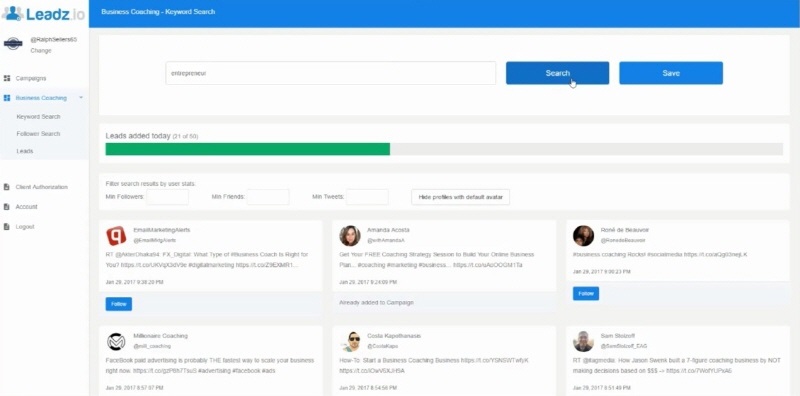
Task: Click the Change account link
Action: [41, 51]
